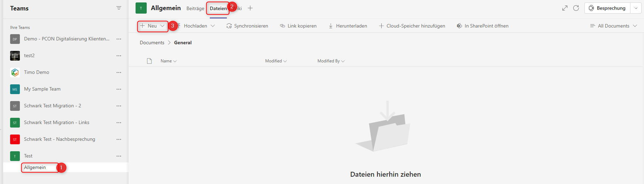The height and width of the screenshot is (184, 644).
Task: Switch to the Dateien tab
Action: (218, 8)
